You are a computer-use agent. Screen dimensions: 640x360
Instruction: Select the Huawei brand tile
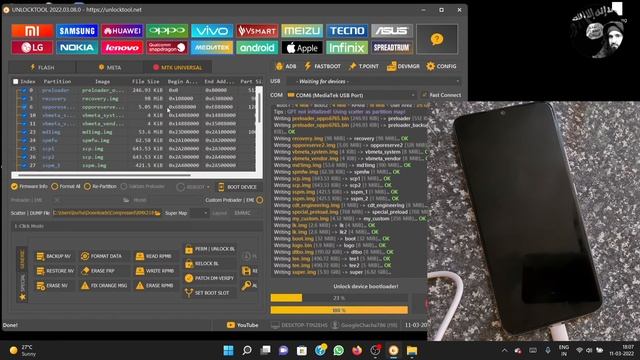(x=122, y=31)
